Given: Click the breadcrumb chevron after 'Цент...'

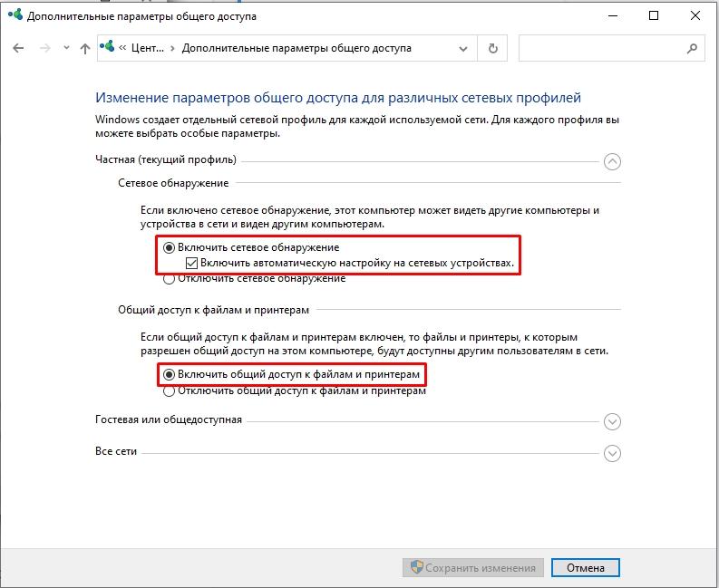Looking at the screenshot, I should pos(172,49).
